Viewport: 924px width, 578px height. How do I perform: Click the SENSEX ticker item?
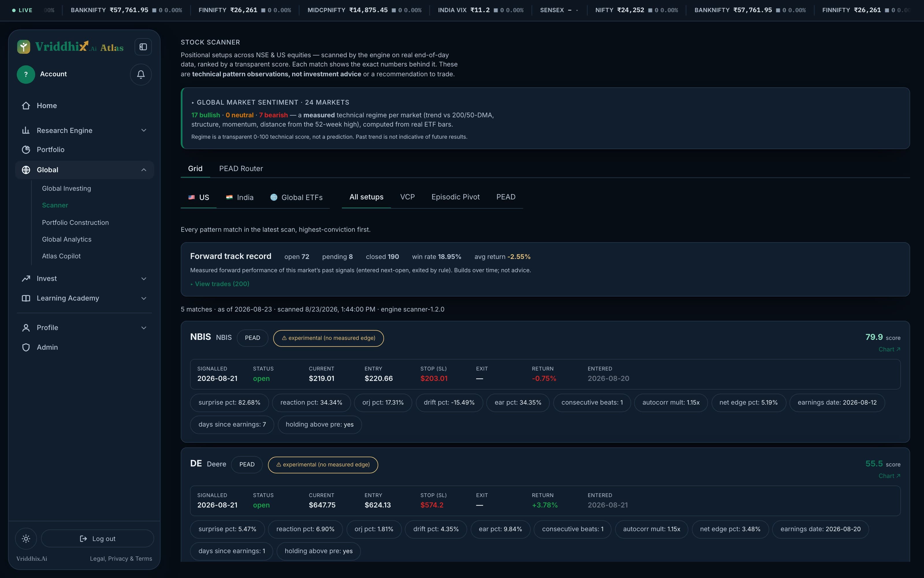pyautogui.click(x=559, y=10)
